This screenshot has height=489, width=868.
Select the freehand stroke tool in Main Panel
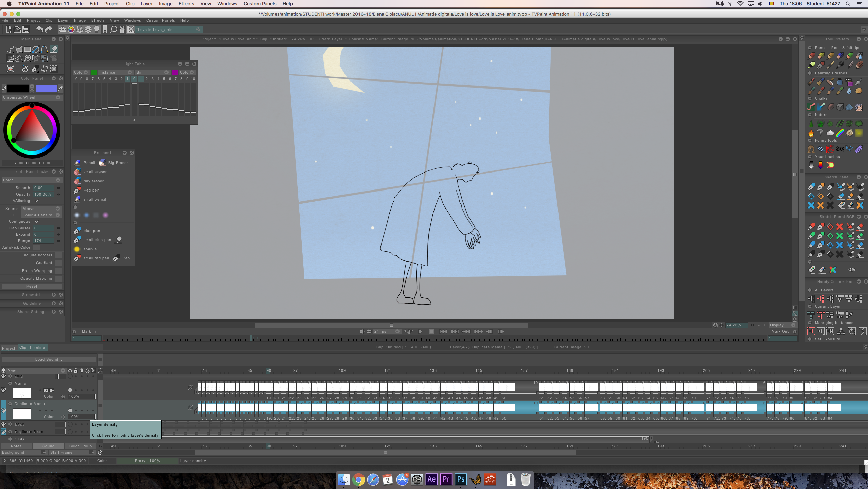tap(11, 49)
